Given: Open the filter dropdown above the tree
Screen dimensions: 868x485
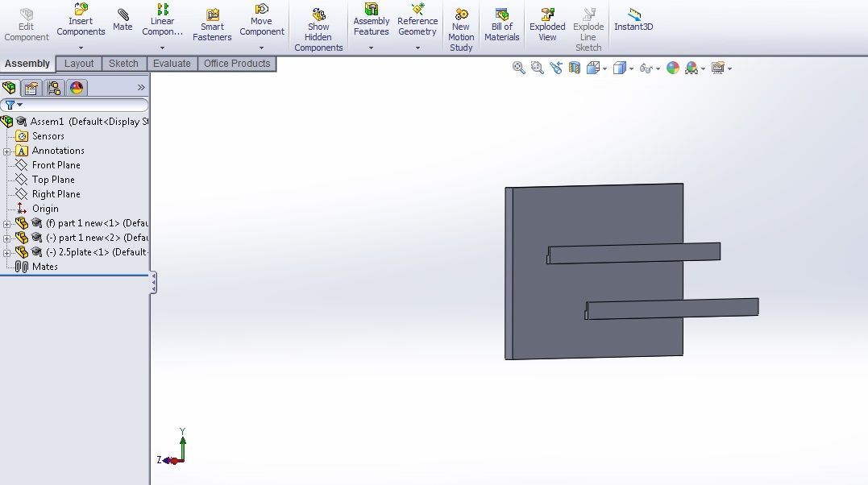Looking at the screenshot, I should click(19, 105).
